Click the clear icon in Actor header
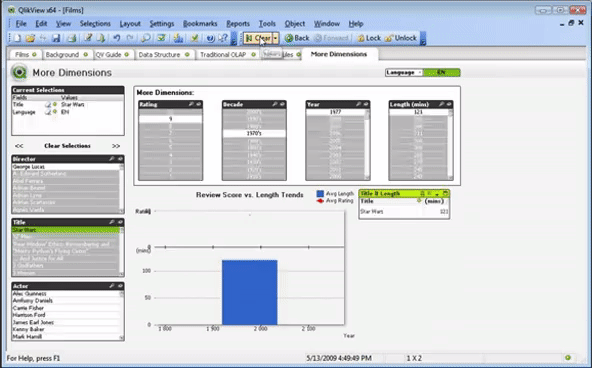Screen dimensions: 592x368 coord(120,286)
